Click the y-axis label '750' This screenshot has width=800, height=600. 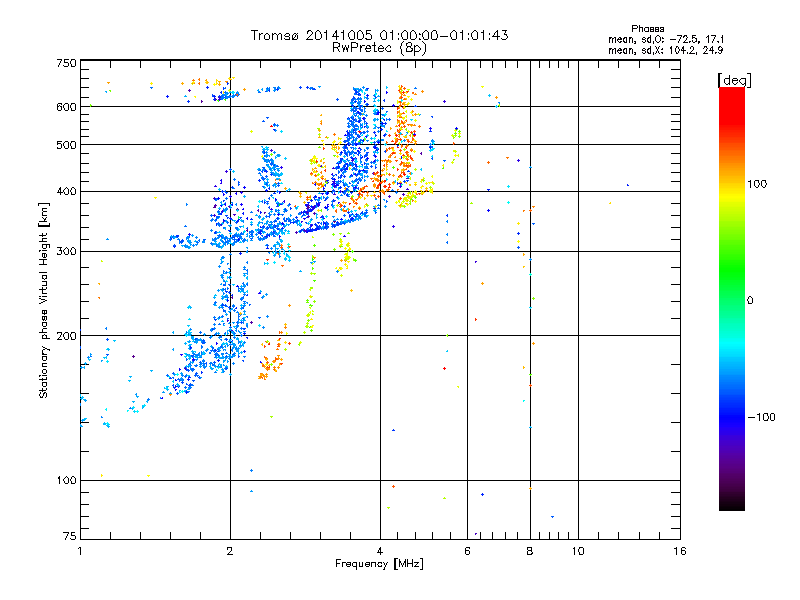(66, 63)
